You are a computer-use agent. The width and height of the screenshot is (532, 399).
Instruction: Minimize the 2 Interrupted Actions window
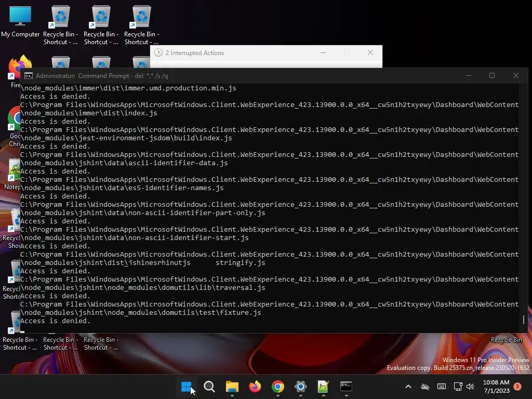(323, 52)
